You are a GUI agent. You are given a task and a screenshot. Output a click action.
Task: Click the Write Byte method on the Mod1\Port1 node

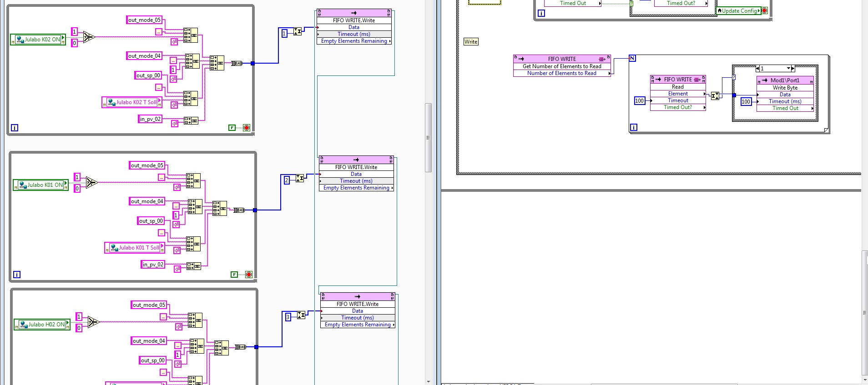click(785, 88)
